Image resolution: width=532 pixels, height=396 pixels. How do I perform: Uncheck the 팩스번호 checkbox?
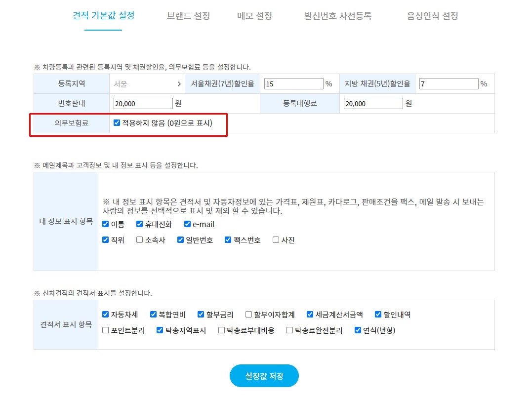click(228, 240)
